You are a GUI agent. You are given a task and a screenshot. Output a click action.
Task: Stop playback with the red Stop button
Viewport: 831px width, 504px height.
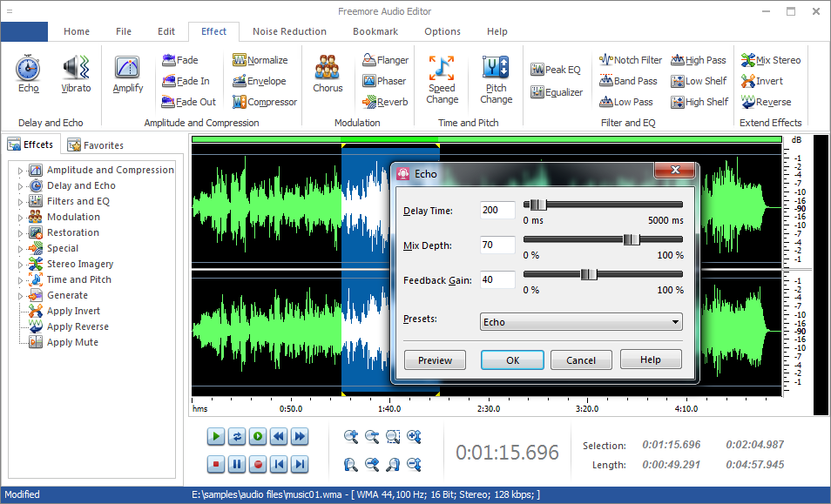pos(216,464)
